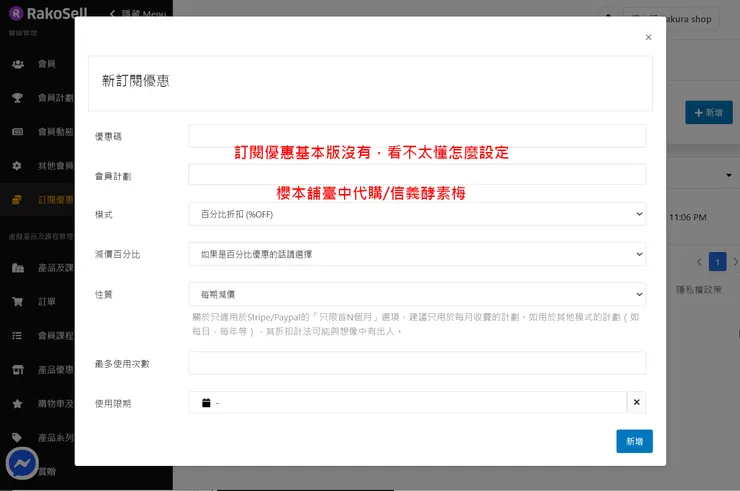Open the 產品系列 tag icon in sidebar
This screenshot has width=740, height=491.
tap(17, 438)
